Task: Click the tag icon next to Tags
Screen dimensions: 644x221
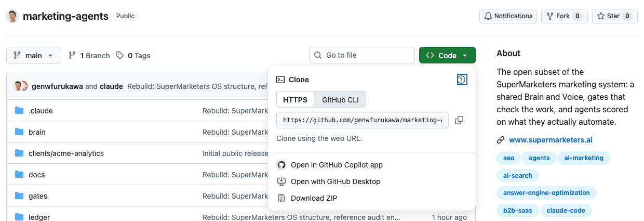Action: point(119,56)
